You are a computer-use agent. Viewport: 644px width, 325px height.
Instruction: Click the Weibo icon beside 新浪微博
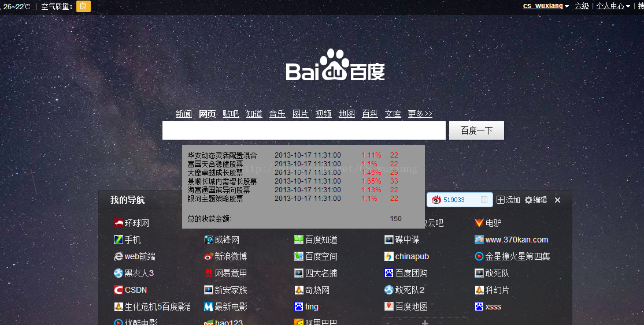point(209,256)
